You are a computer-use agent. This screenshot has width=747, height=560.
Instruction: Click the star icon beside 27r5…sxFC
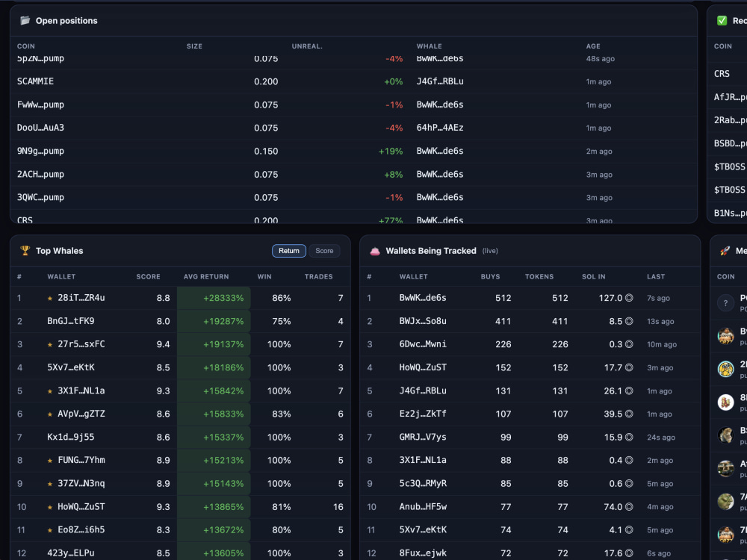point(50,344)
